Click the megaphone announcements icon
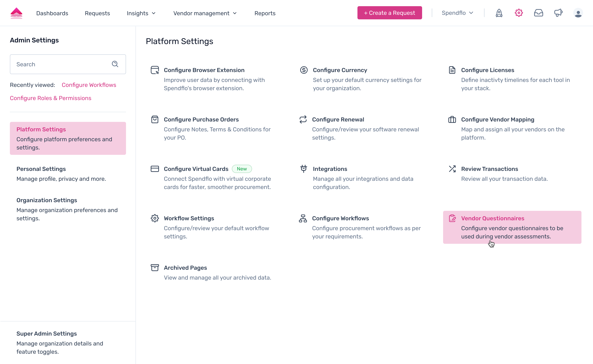This screenshot has height=364, width=593. coord(558,13)
